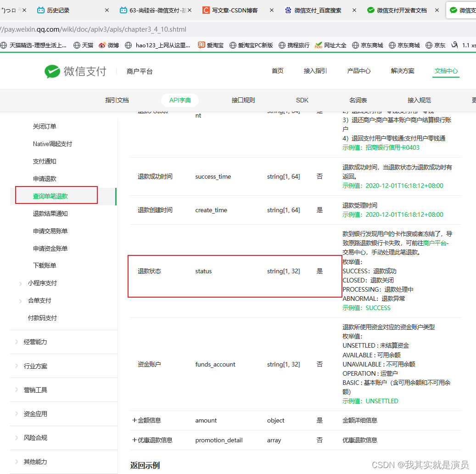The width and height of the screenshot is (476, 474).
Task: Open Native调起支付 in the sidebar
Action: click(x=52, y=144)
